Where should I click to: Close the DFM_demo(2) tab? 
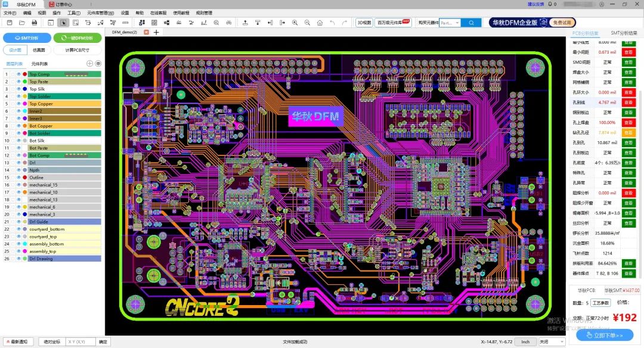pyautogui.click(x=146, y=32)
